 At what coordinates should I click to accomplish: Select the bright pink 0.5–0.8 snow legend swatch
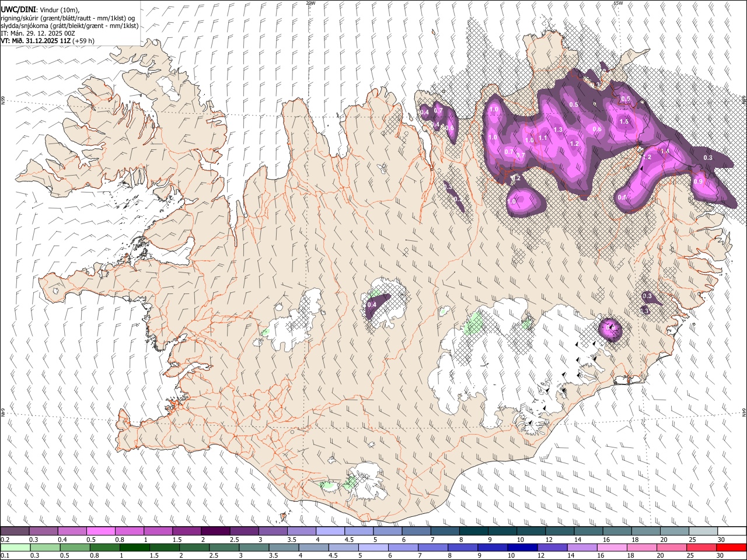[x=100, y=531]
